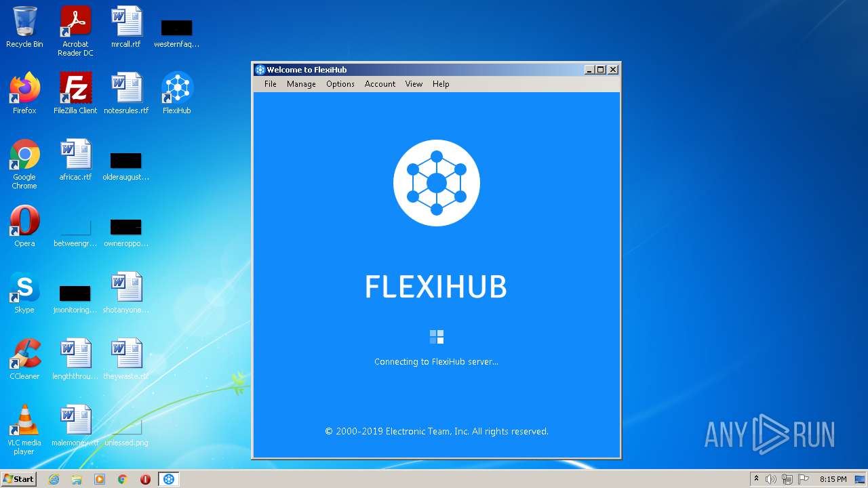Select the Skype desktop shortcut
The image size is (868, 488).
click(x=24, y=293)
